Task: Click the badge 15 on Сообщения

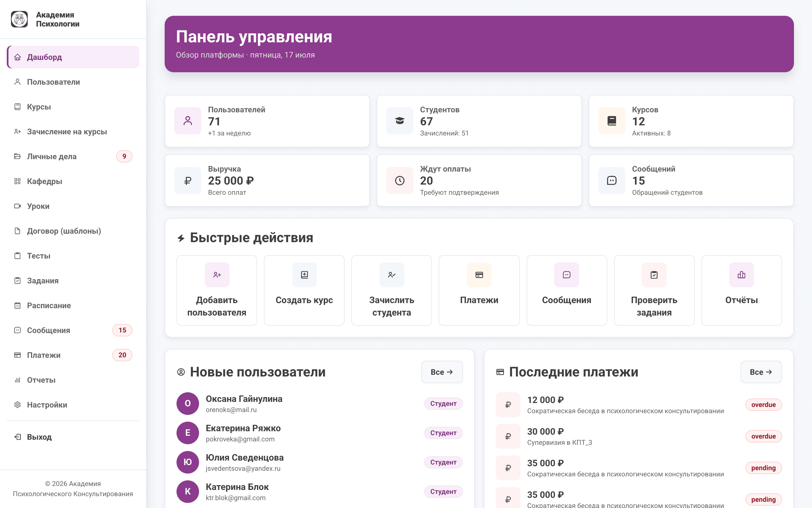Action: (122, 330)
